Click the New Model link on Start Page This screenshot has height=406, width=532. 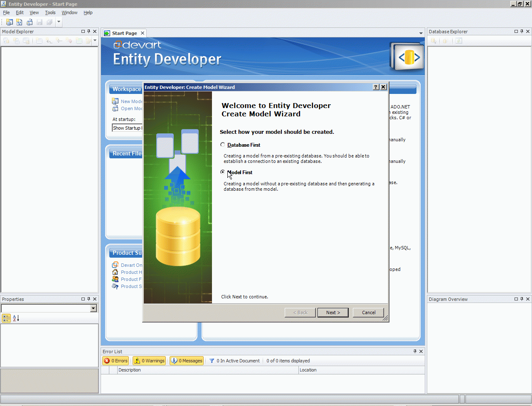pyautogui.click(x=131, y=101)
